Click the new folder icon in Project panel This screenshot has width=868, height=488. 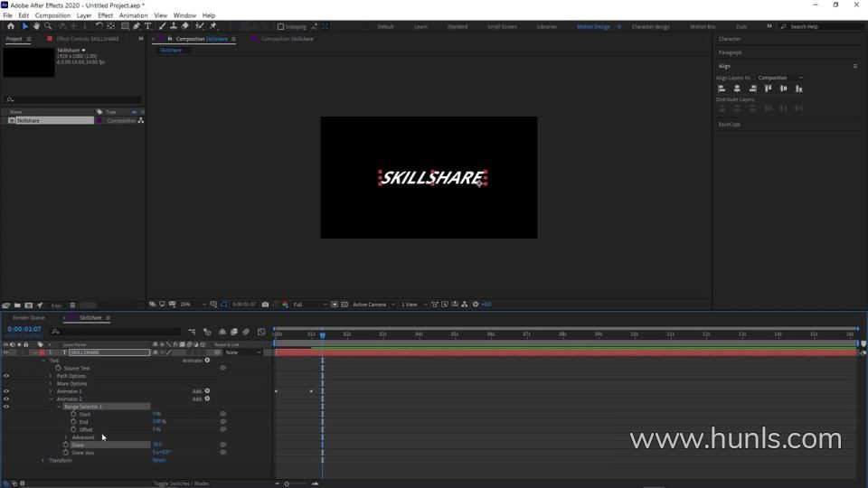pyautogui.click(x=17, y=305)
